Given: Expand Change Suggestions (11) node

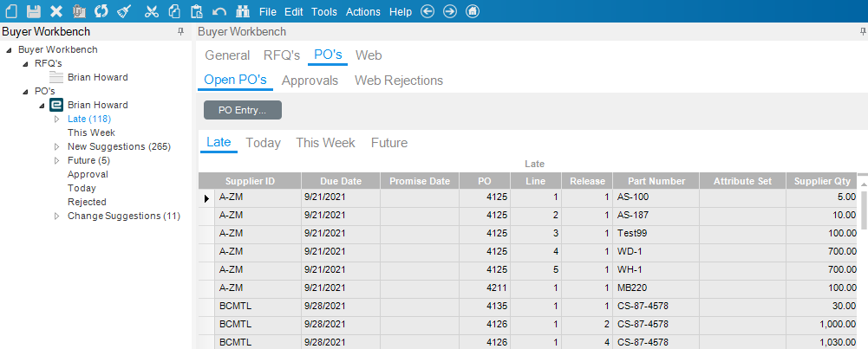Looking at the screenshot, I should point(56,216).
